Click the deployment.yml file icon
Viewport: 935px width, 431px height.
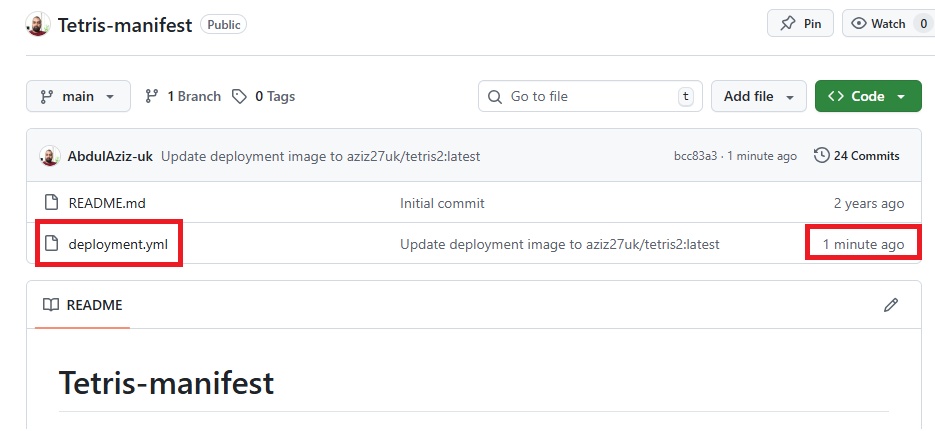coord(51,244)
